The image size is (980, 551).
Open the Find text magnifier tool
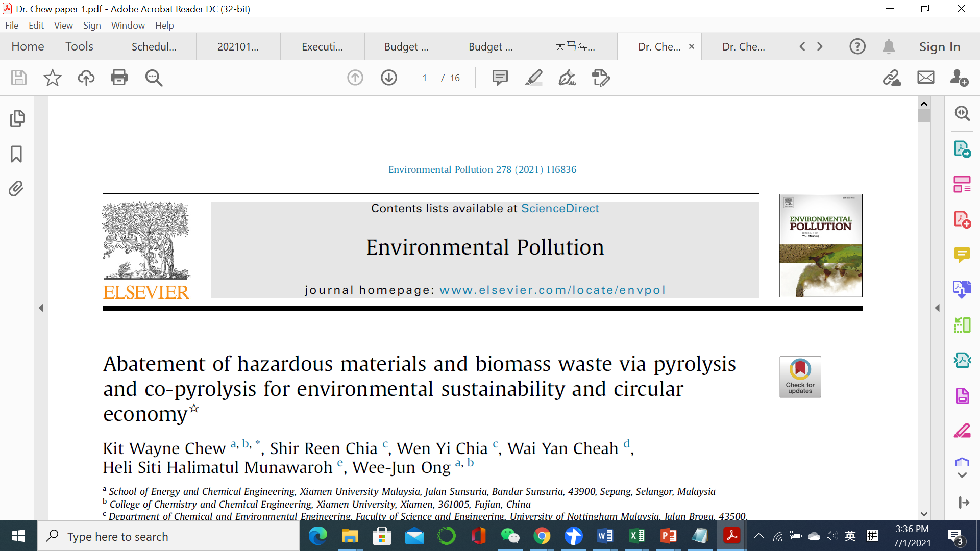coord(154,78)
